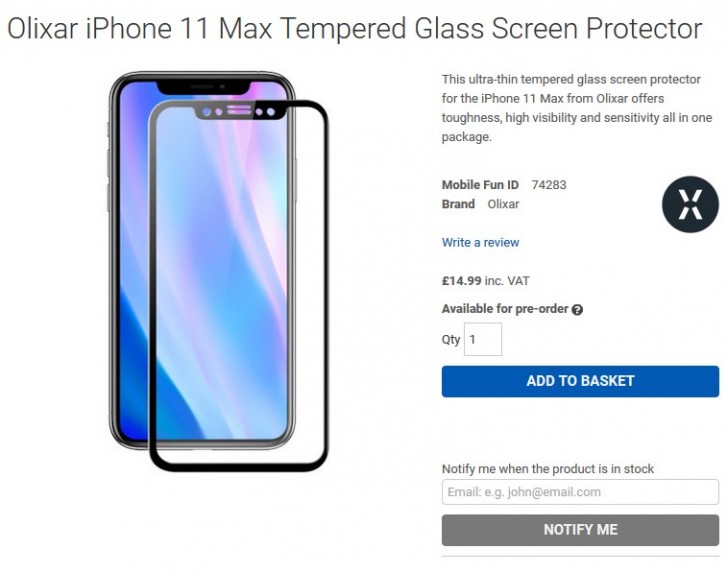Click the Olixar iPhone 11 Max product title

click(x=354, y=28)
